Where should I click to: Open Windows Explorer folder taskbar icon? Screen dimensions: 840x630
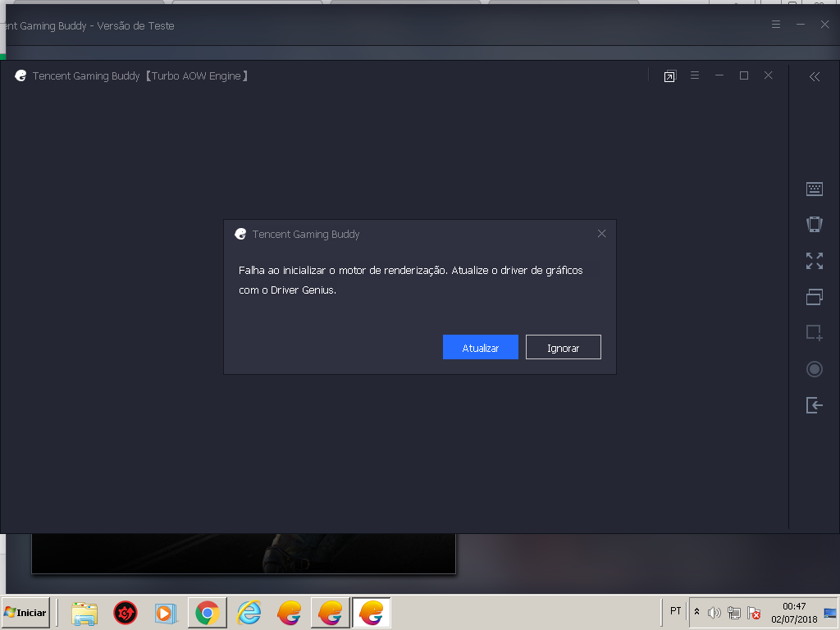click(84, 613)
